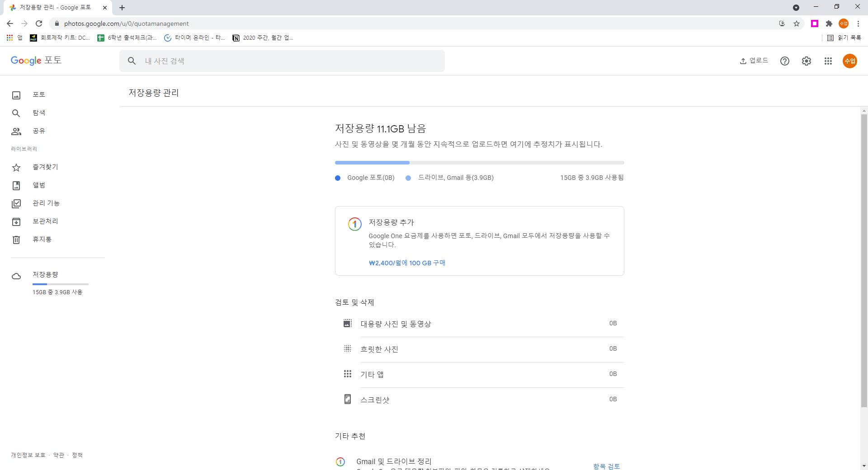Click the browser forward arrow
Viewport: 868px width, 470px height.
(x=24, y=23)
